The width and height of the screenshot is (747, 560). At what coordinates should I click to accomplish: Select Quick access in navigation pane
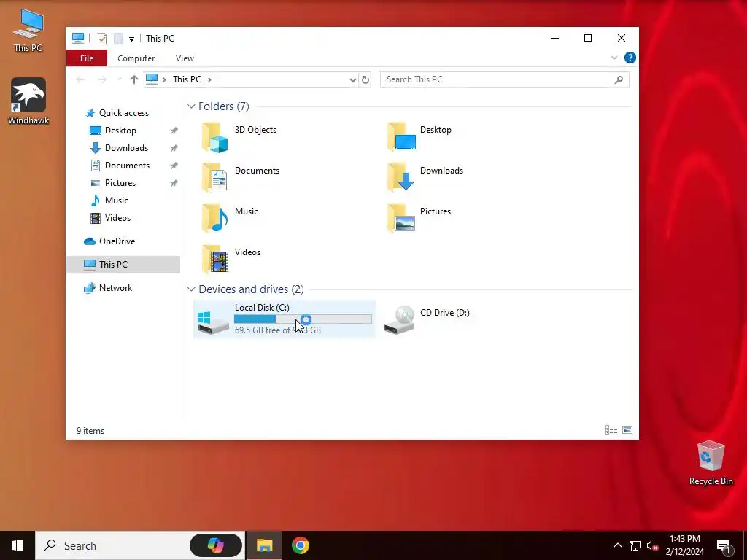(124, 113)
